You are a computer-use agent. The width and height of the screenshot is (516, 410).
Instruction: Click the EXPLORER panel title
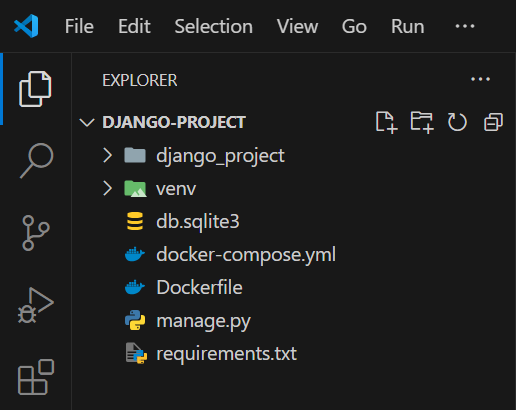(x=140, y=80)
